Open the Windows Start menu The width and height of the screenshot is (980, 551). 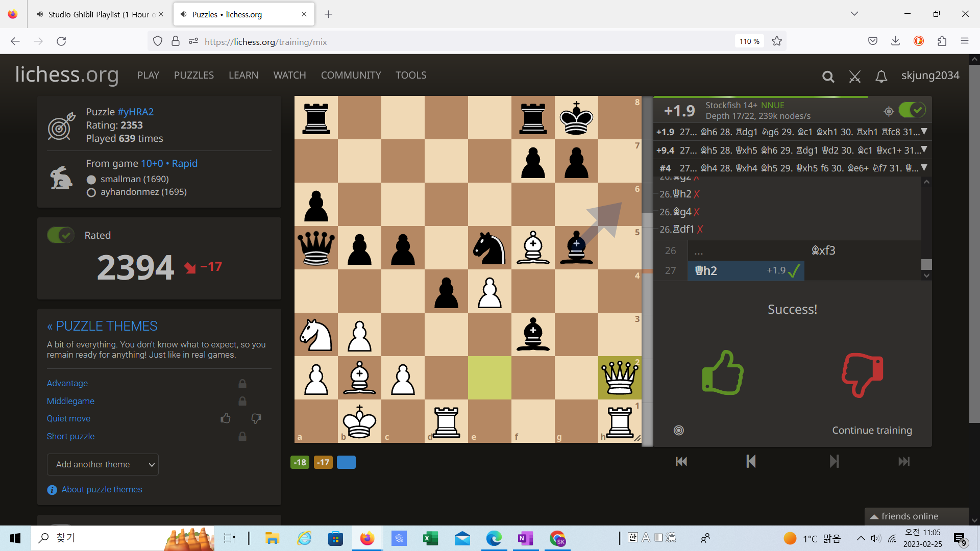point(15,538)
